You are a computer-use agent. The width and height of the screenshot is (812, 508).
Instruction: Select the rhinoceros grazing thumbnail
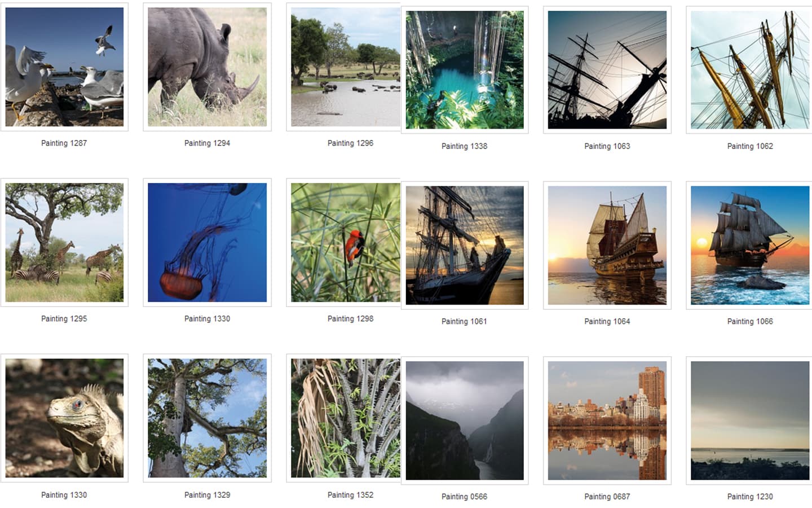click(x=207, y=67)
